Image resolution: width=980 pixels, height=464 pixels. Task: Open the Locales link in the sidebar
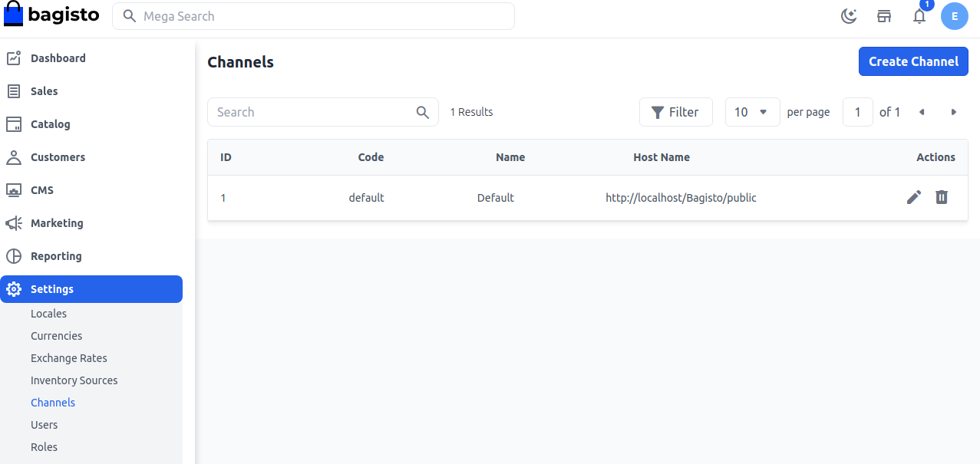click(x=48, y=313)
